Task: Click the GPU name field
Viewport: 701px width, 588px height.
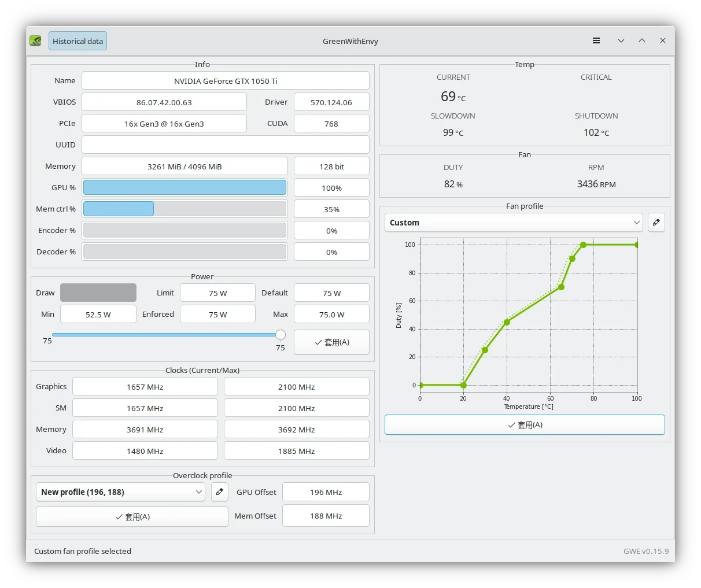Action: point(225,81)
